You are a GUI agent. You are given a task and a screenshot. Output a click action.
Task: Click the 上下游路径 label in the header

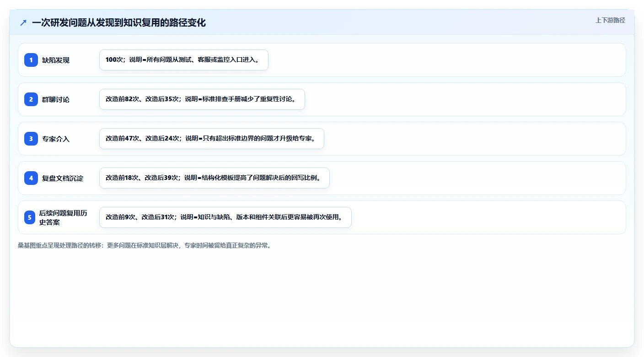pyautogui.click(x=610, y=20)
